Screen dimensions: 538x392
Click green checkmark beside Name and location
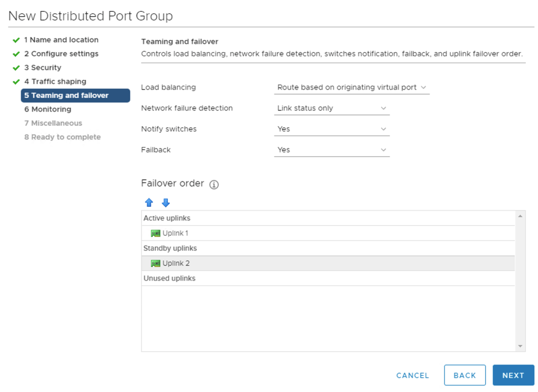16,40
